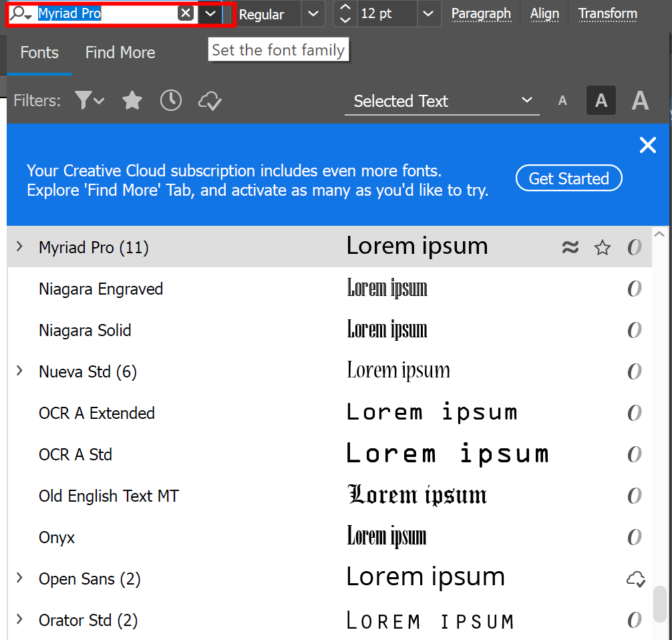672x640 pixels.
Task: Click Niagara Solid's OpenType icon
Action: 635,330
